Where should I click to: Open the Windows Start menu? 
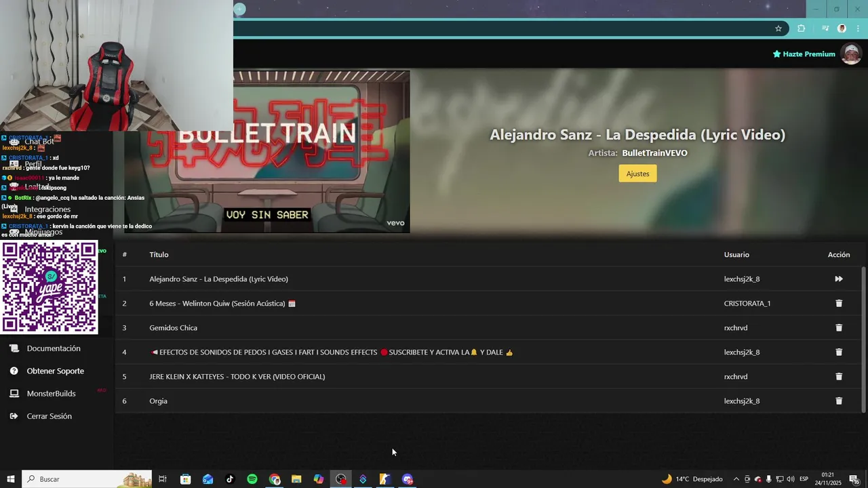[11, 479]
